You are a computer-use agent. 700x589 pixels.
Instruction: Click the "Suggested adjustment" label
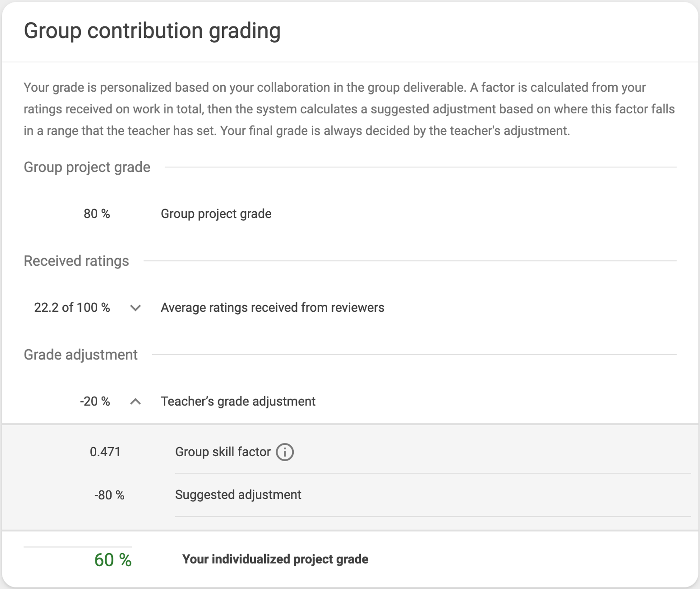click(238, 495)
